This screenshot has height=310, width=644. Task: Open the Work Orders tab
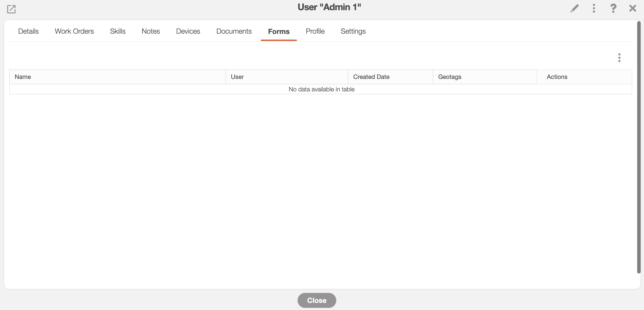point(74,31)
